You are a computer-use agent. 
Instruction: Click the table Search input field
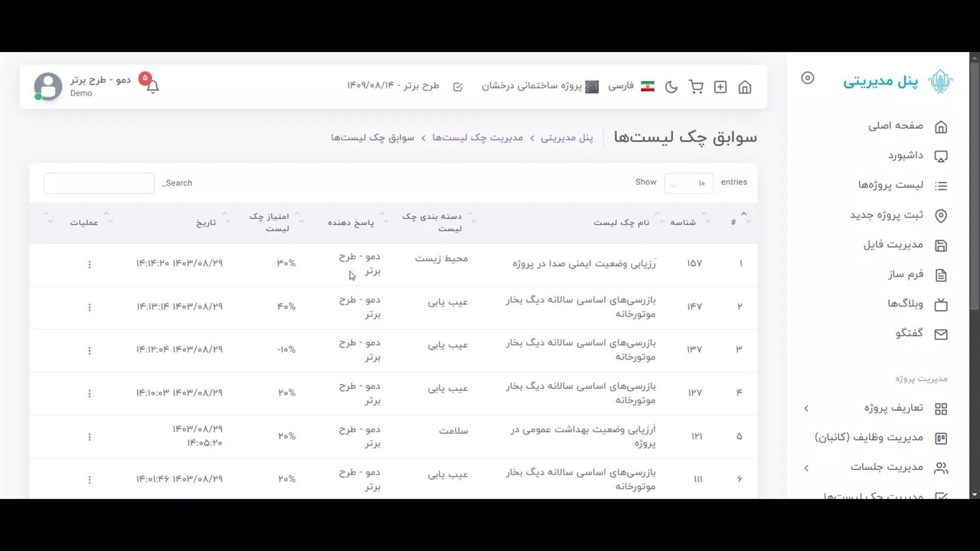tap(99, 184)
